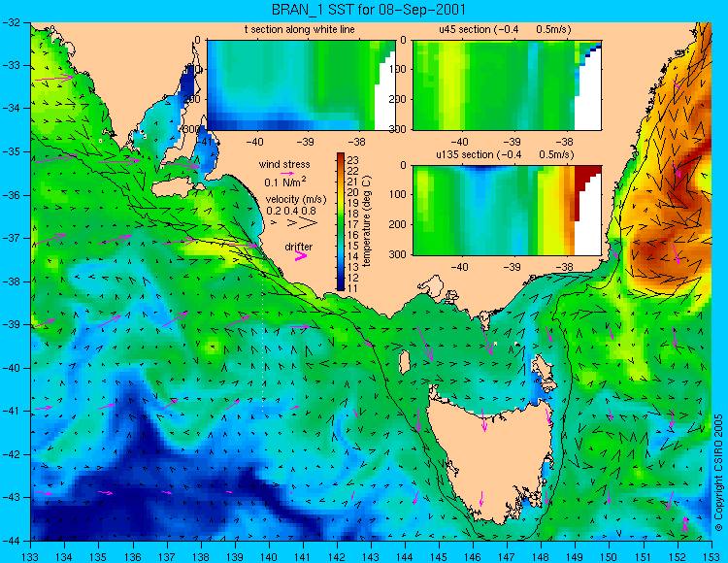This screenshot has height=563, width=728.
Task: Select colorbar tick label 14
Action: [x=353, y=256]
